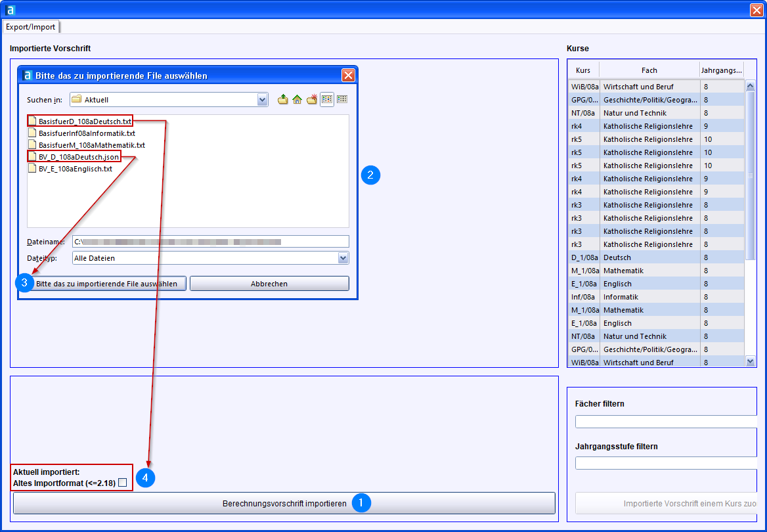Image resolution: width=767 pixels, height=532 pixels.
Task: Create new folder icon in file dialog
Action: [311, 99]
